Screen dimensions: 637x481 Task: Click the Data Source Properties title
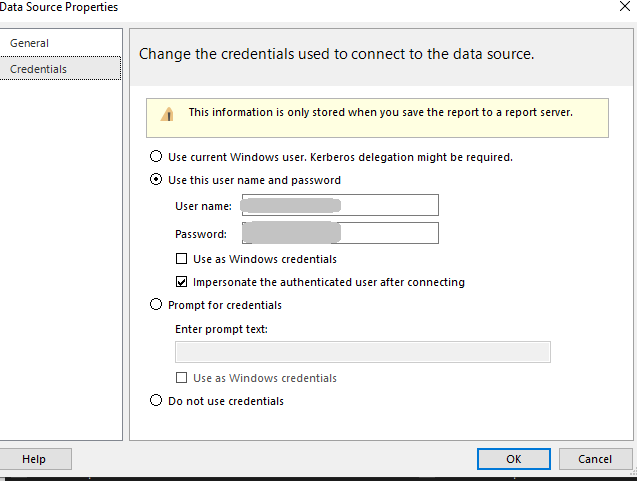(59, 7)
